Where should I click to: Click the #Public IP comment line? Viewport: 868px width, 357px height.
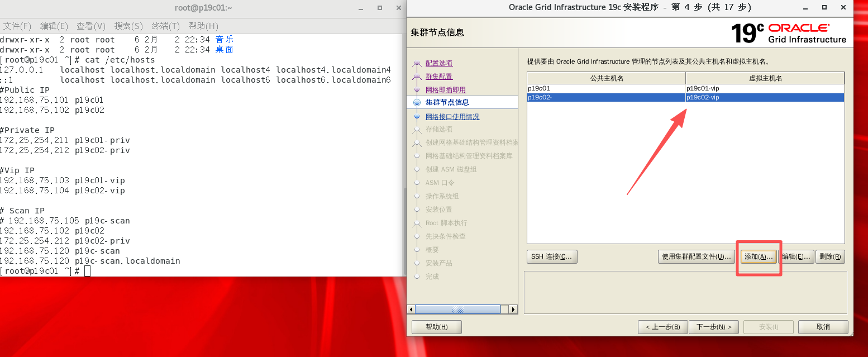point(25,90)
